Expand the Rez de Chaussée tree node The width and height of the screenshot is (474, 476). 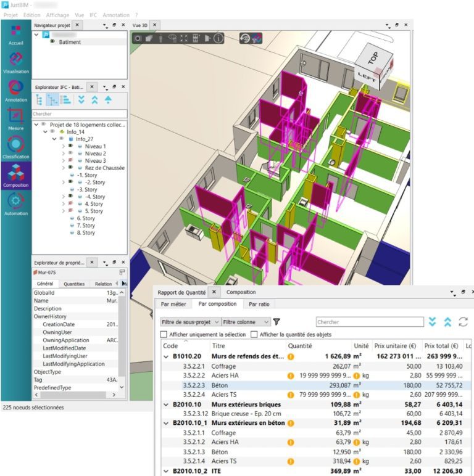[x=63, y=168]
